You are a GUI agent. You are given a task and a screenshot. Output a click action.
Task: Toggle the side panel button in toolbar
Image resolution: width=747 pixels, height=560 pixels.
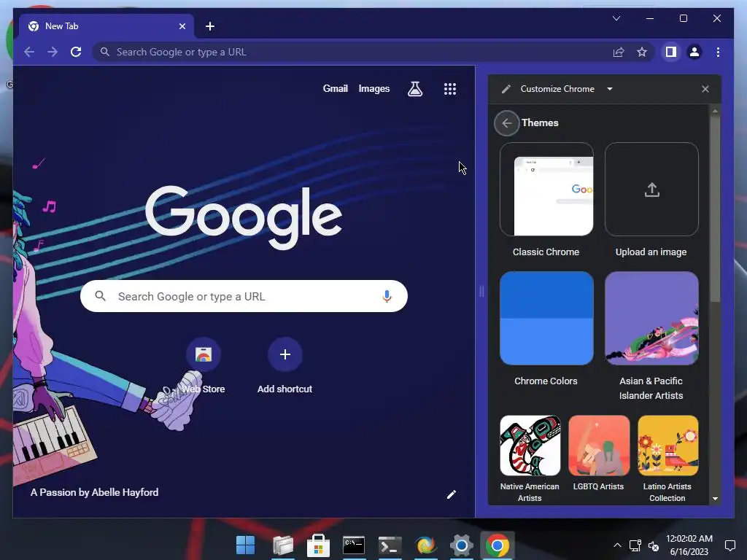pos(671,52)
